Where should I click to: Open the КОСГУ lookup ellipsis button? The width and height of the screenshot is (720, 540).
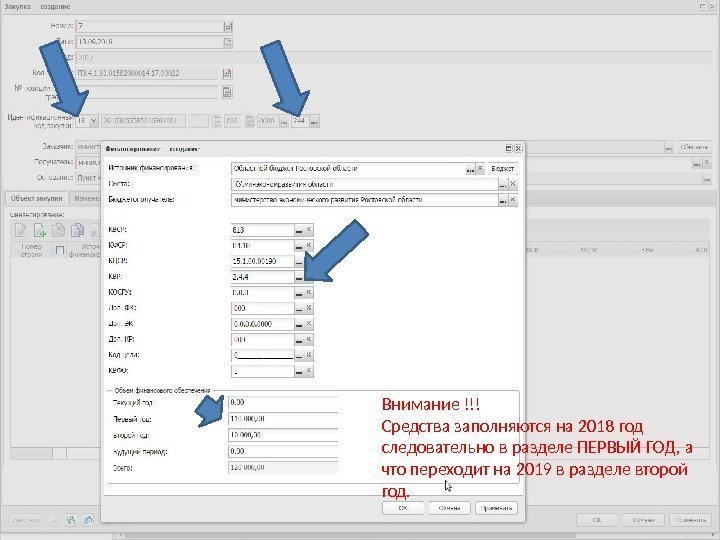tap(299, 292)
